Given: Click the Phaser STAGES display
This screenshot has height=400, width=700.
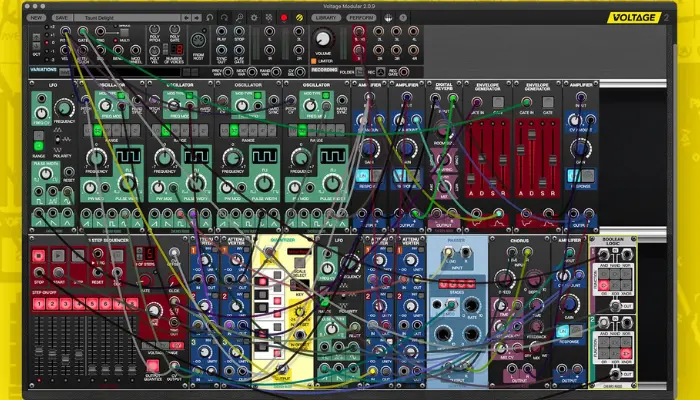Looking at the screenshot, I should click(457, 284).
